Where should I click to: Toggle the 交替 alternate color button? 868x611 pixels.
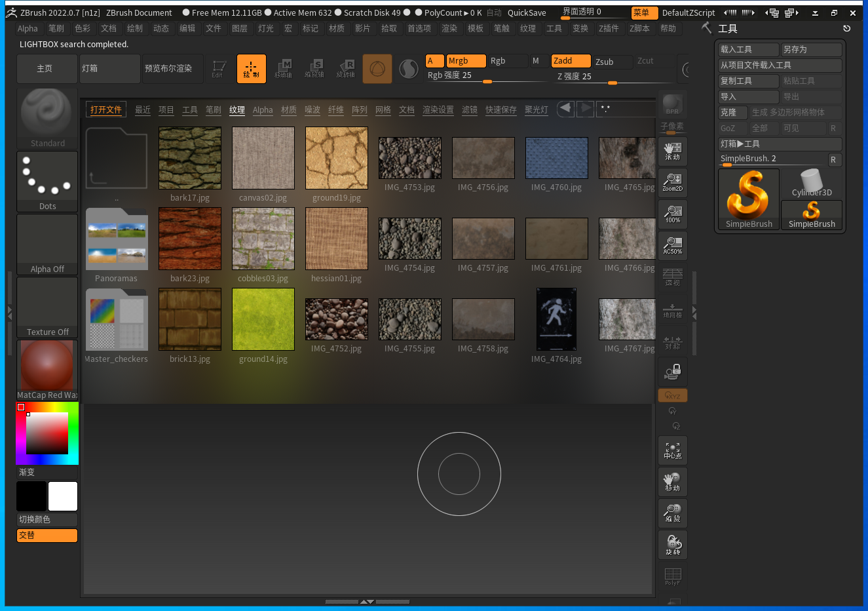(47, 536)
